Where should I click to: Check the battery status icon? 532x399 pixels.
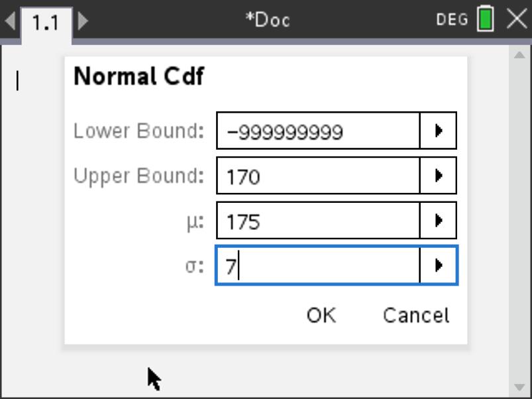click(x=486, y=19)
